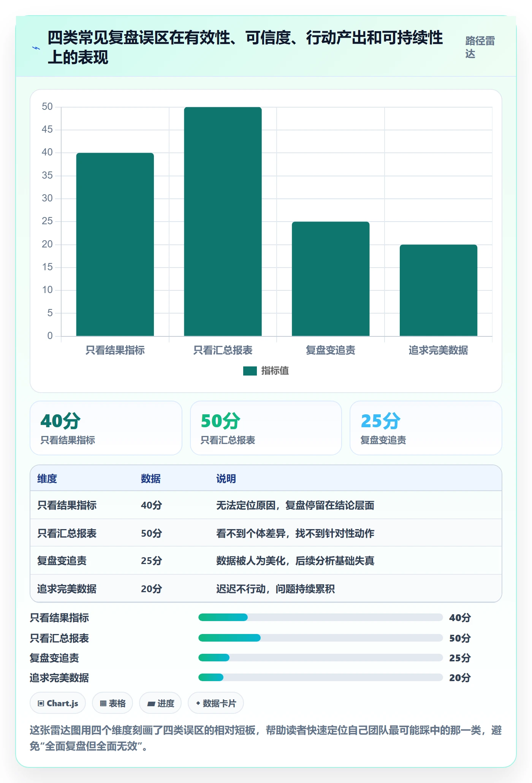Click the 指标值 legend label
This screenshot has width=532, height=783.
click(x=275, y=371)
